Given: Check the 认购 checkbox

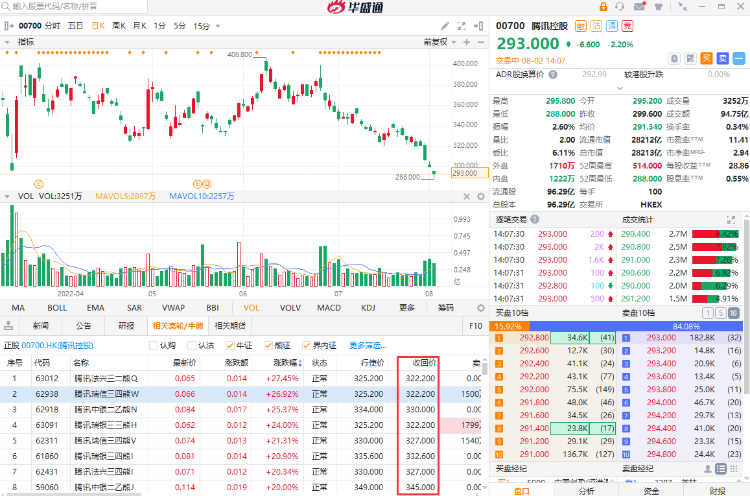Looking at the screenshot, I should pos(154,345).
